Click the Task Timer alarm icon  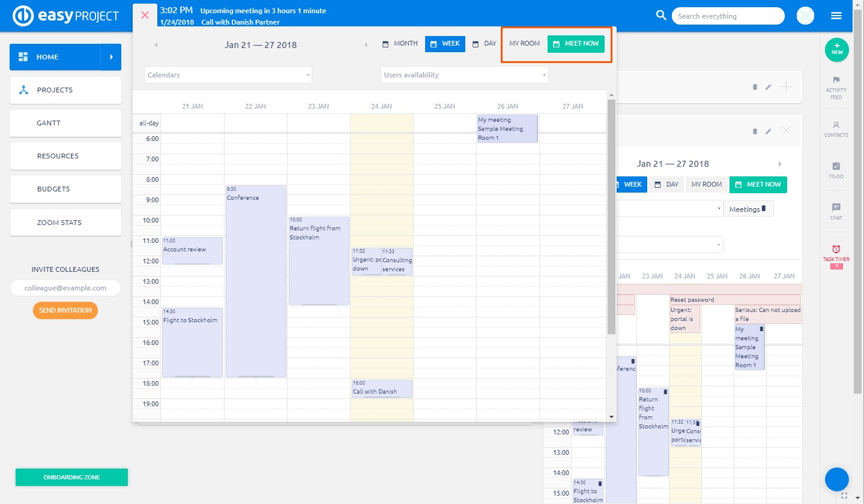coord(836,249)
